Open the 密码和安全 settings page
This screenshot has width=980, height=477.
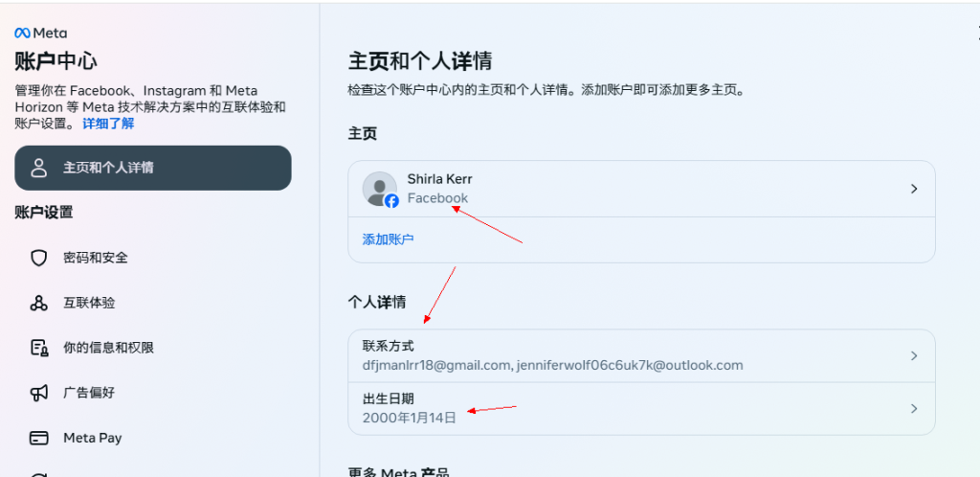point(96,258)
